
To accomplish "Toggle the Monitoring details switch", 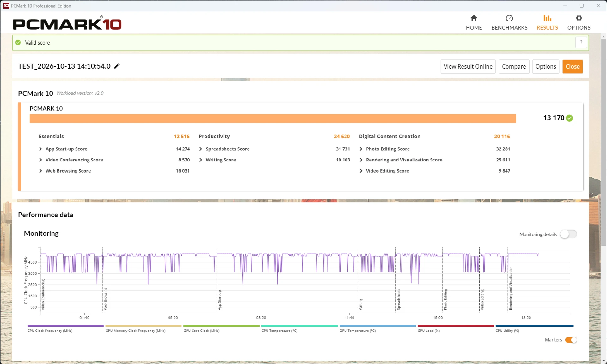I will [568, 234].
